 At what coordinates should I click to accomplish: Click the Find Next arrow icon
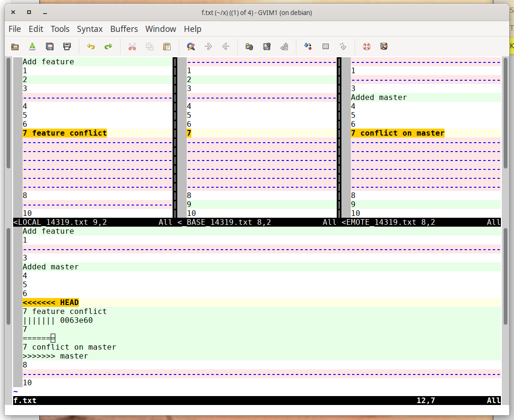point(208,46)
